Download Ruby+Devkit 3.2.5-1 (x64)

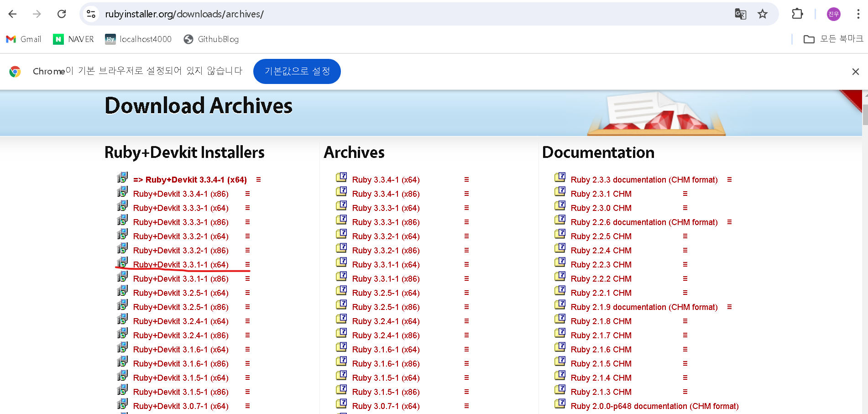181,293
